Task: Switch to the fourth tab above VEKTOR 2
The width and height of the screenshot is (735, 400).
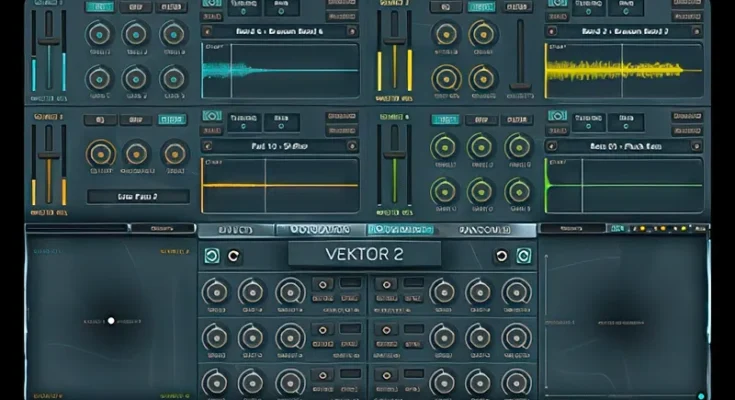Action: [485, 230]
